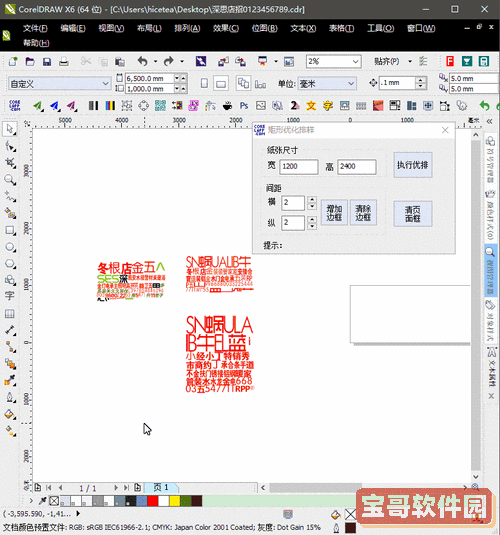This screenshot has height=535, width=500.
Task: Print document icon in toolbar
Action: coord(64,61)
